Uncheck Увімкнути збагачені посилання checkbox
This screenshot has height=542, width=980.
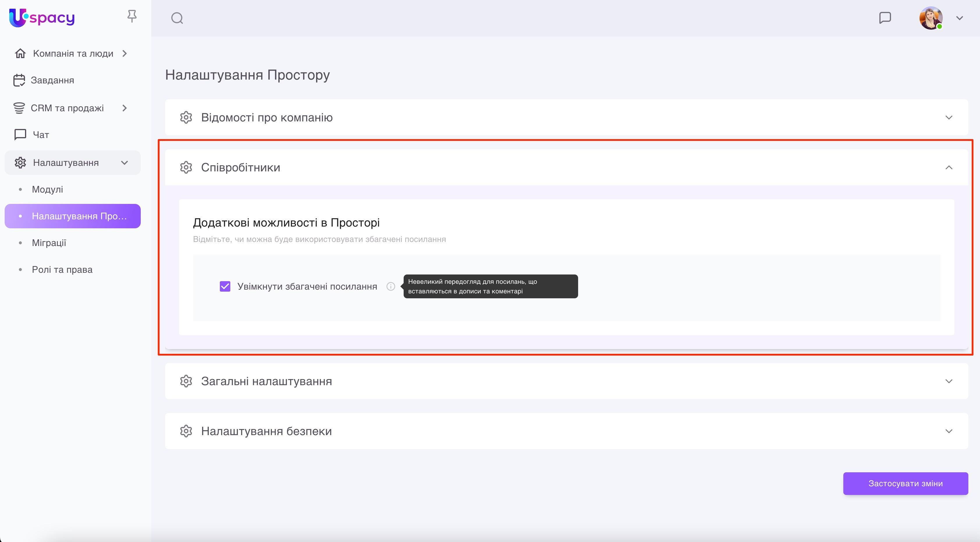click(x=225, y=286)
